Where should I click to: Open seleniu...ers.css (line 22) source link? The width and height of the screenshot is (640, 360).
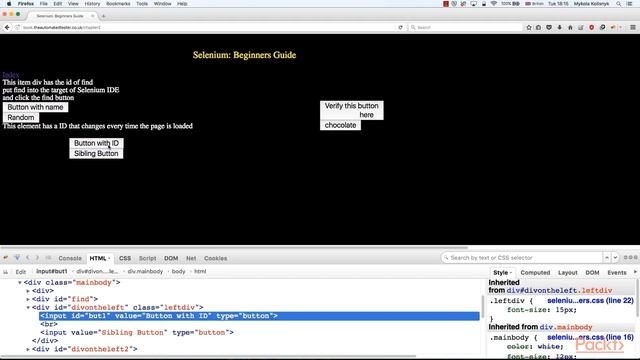pyautogui.click(x=590, y=301)
